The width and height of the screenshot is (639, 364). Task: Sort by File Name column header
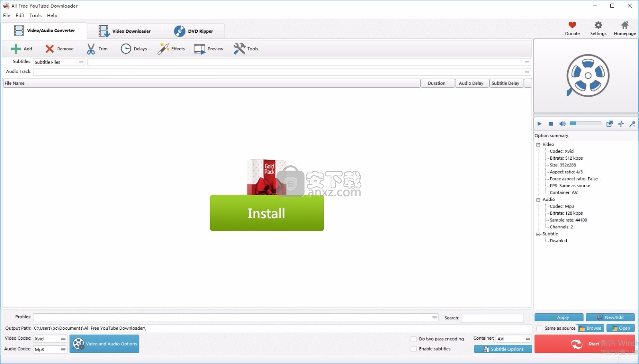click(212, 83)
